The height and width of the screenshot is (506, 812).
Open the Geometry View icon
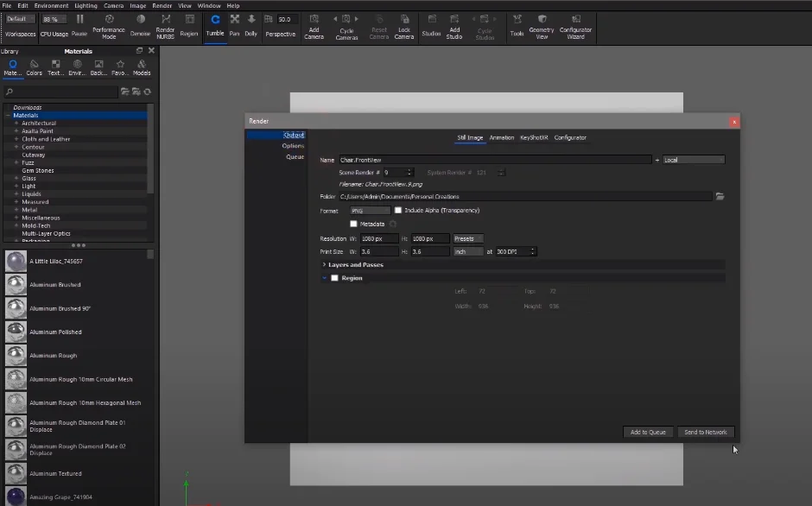542,19
